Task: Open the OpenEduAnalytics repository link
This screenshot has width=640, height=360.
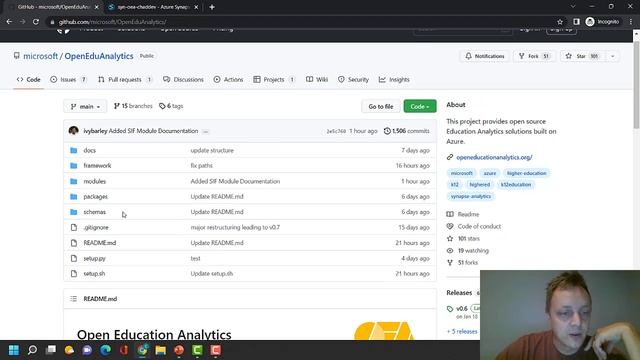Action: coord(99,56)
